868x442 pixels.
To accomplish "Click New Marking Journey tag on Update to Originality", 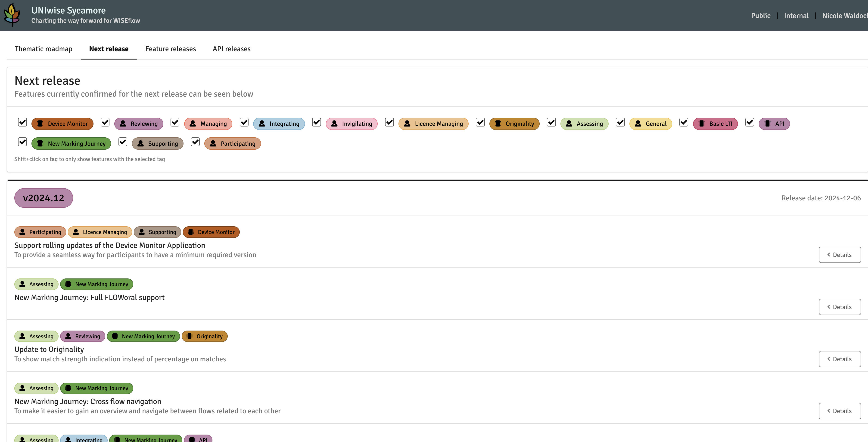I will pyautogui.click(x=143, y=336).
